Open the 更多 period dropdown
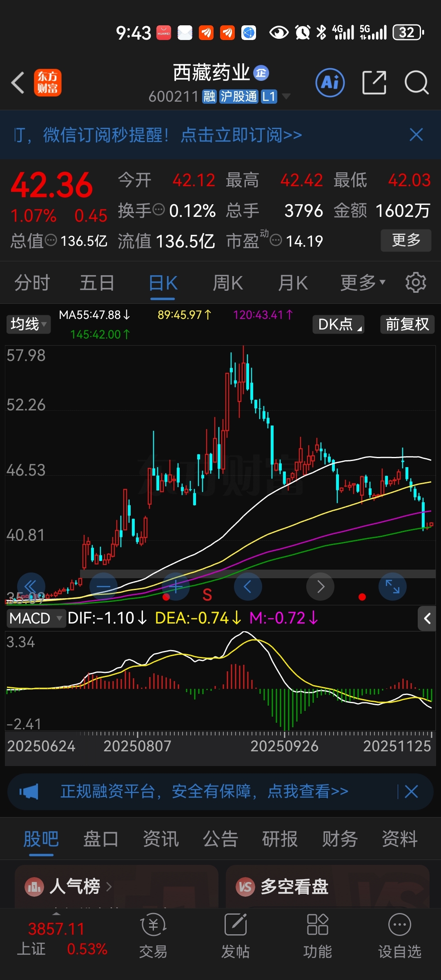This screenshot has width=441, height=980. [363, 283]
